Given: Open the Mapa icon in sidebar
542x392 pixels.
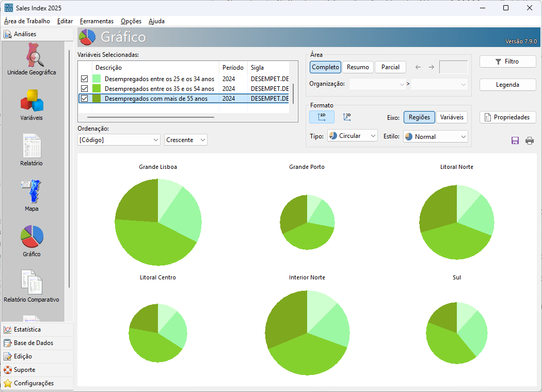Looking at the screenshot, I should pos(31,192).
